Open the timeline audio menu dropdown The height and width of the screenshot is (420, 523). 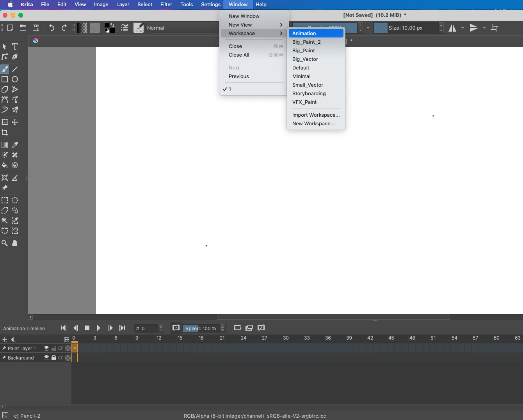coord(13,340)
